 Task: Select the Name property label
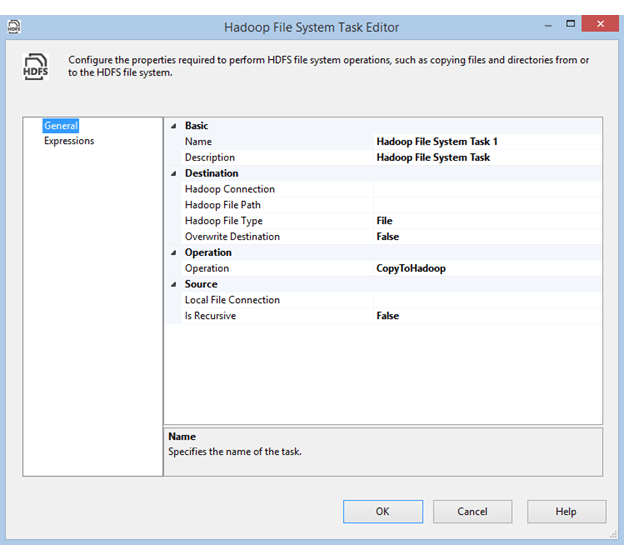pos(198,142)
